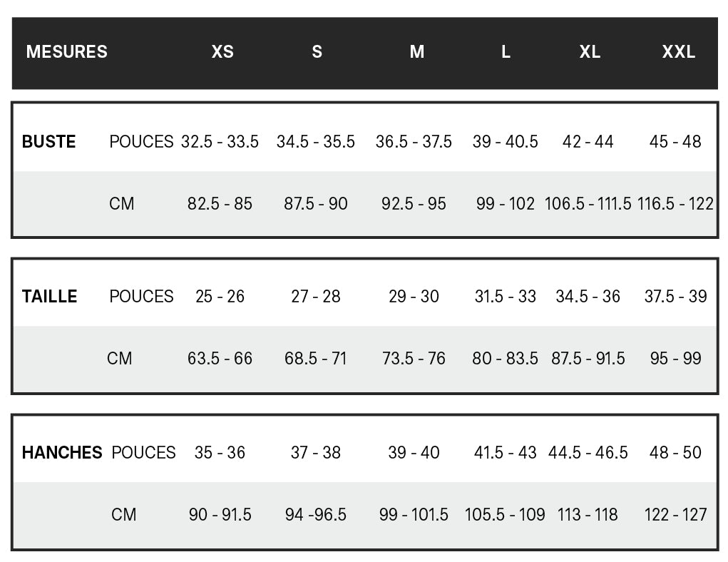This screenshot has width=728, height=562.
Task: Click hips cell 105.5 - 109
Action: pos(505,514)
